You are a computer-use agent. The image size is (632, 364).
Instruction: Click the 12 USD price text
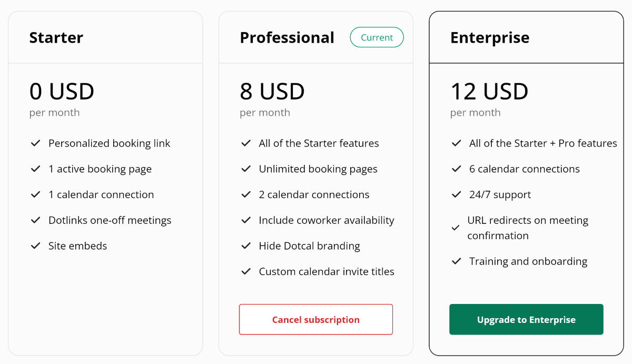(489, 92)
